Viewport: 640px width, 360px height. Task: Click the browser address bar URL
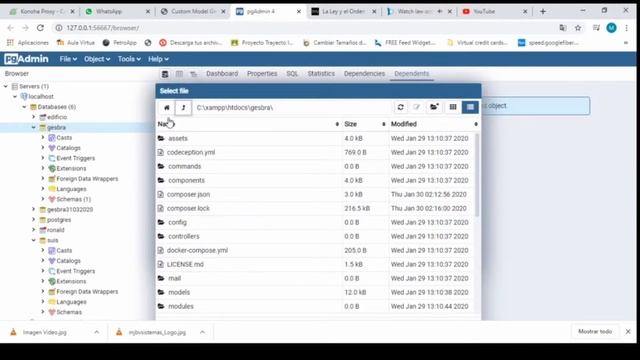(102, 28)
